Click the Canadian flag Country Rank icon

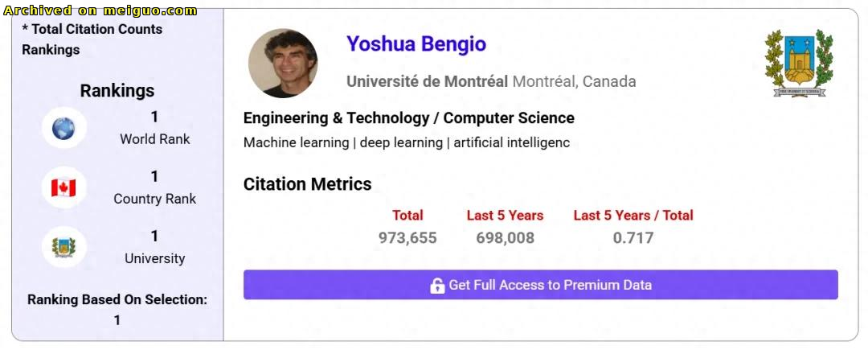[x=63, y=187]
